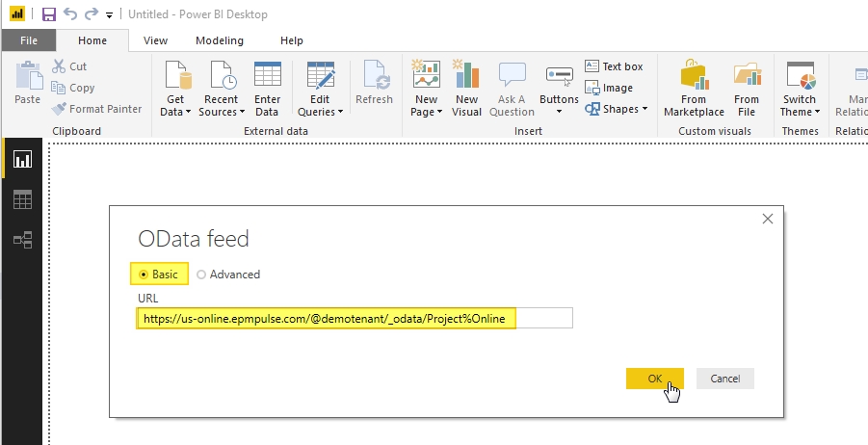Undo the last action
Viewport: 868px width, 445px height.
pos(69,13)
